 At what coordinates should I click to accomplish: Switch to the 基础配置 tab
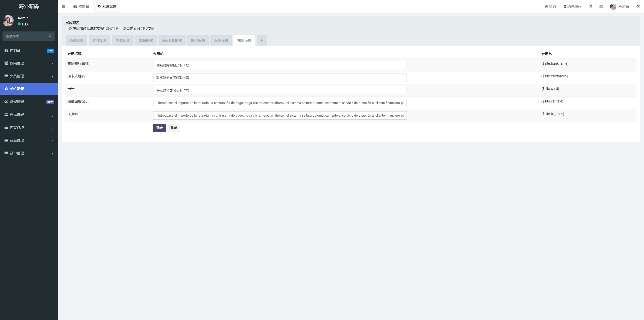[x=76, y=40]
